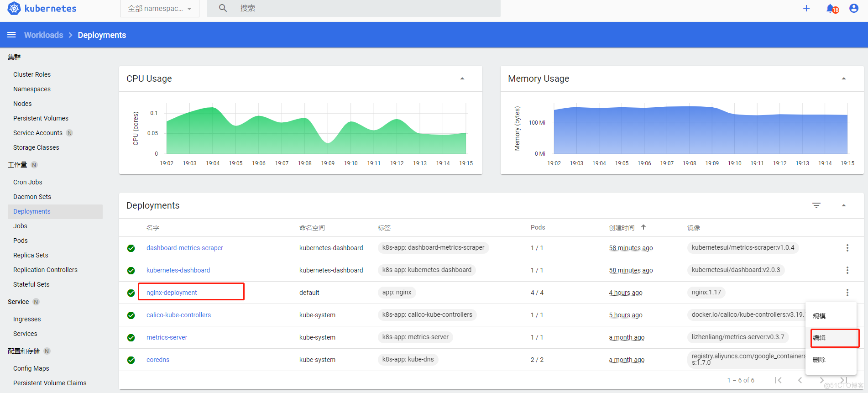Go to Service Accounts in sidebar
Screen dimensions: 868x393
point(38,133)
